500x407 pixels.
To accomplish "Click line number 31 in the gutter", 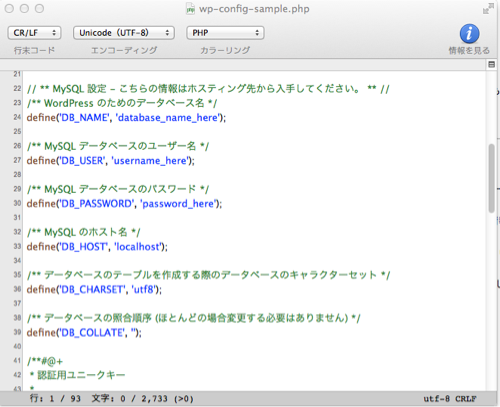I will 17,217.
